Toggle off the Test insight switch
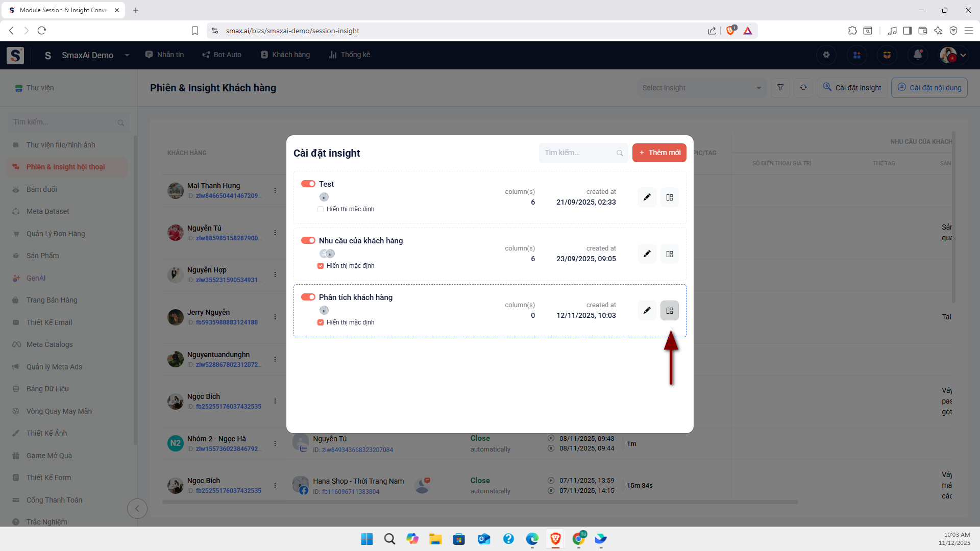Viewport: 980px width, 551px height. [308, 184]
